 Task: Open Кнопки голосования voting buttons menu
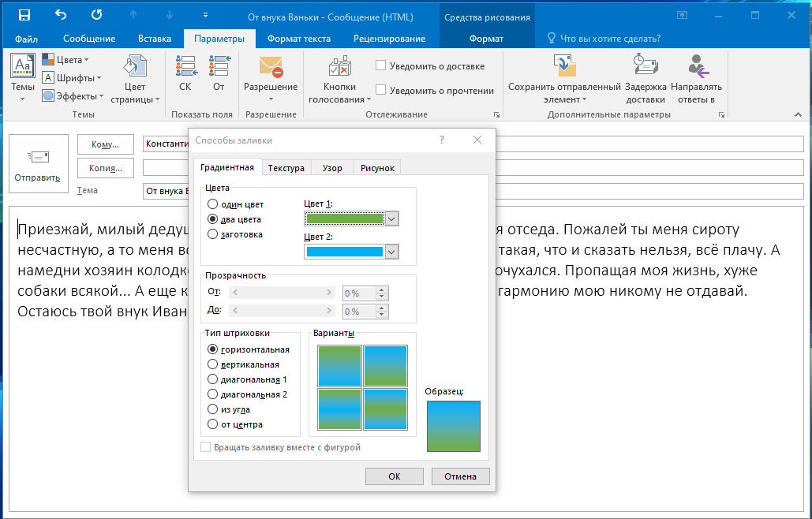pyautogui.click(x=339, y=79)
